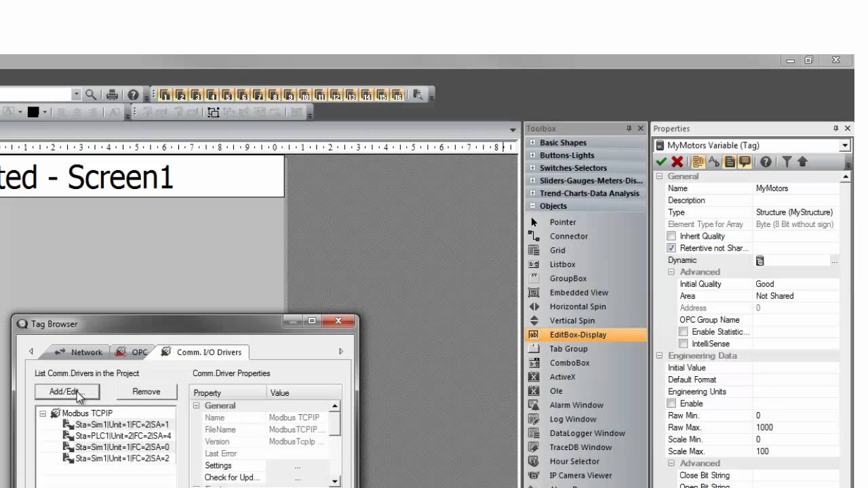Click the funnel filter icon in Properties

[787, 162]
